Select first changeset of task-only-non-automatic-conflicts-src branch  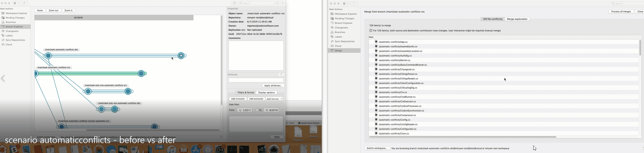(x=88, y=92)
